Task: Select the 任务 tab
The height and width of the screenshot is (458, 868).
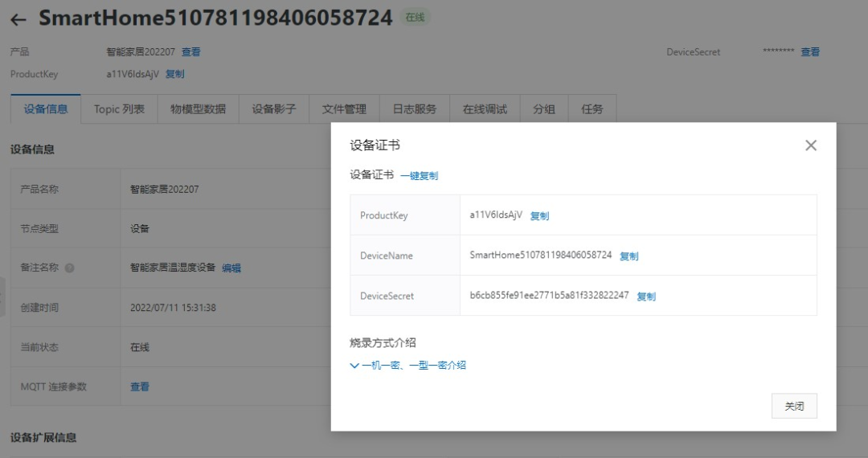Action: pyautogui.click(x=592, y=109)
